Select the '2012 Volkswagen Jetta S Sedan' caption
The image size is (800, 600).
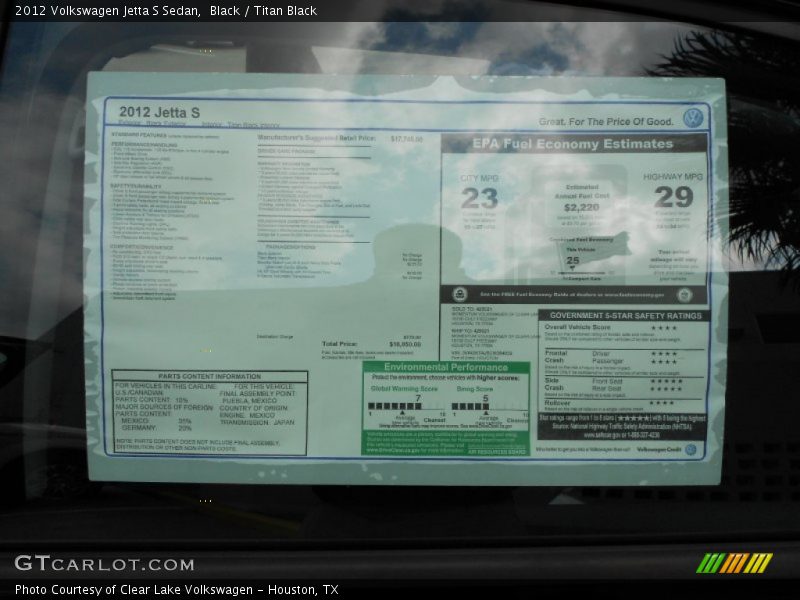(x=107, y=11)
